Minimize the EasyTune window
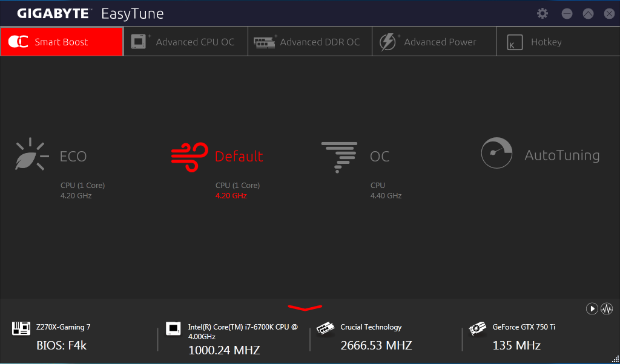620x364 pixels. pos(567,14)
